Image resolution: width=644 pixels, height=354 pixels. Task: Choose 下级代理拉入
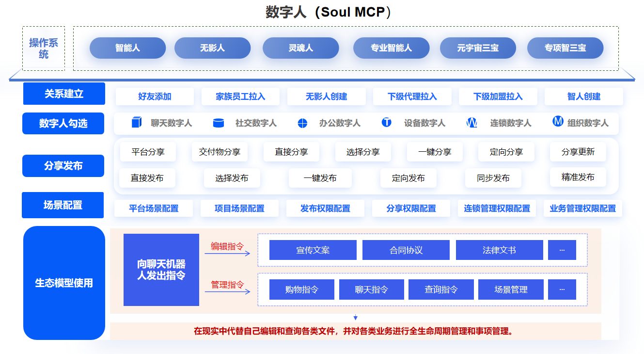412,97
